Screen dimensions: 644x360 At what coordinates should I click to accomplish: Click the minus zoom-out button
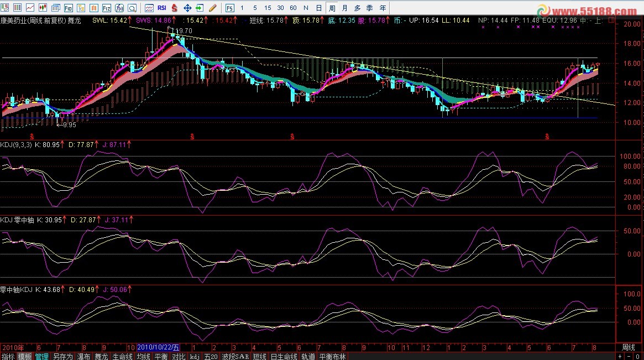tap(629, 356)
